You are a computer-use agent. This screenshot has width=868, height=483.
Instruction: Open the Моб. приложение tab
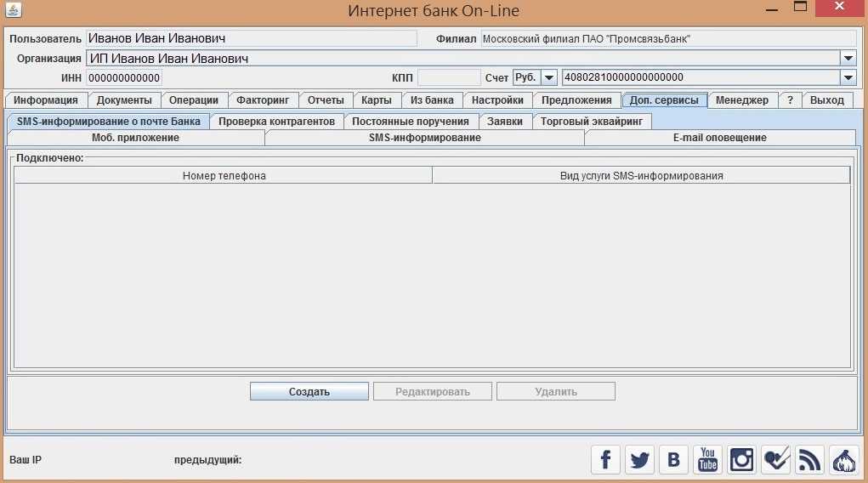click(135, 138)
